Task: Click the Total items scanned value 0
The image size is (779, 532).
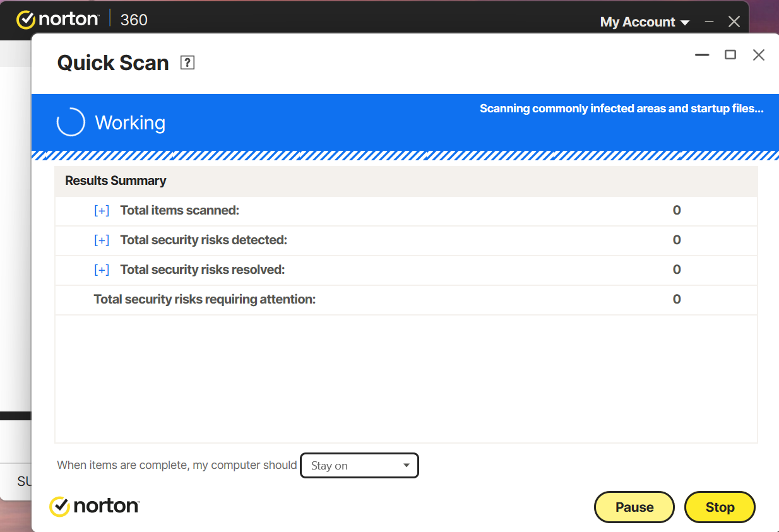Action: (x=677, y=211)
